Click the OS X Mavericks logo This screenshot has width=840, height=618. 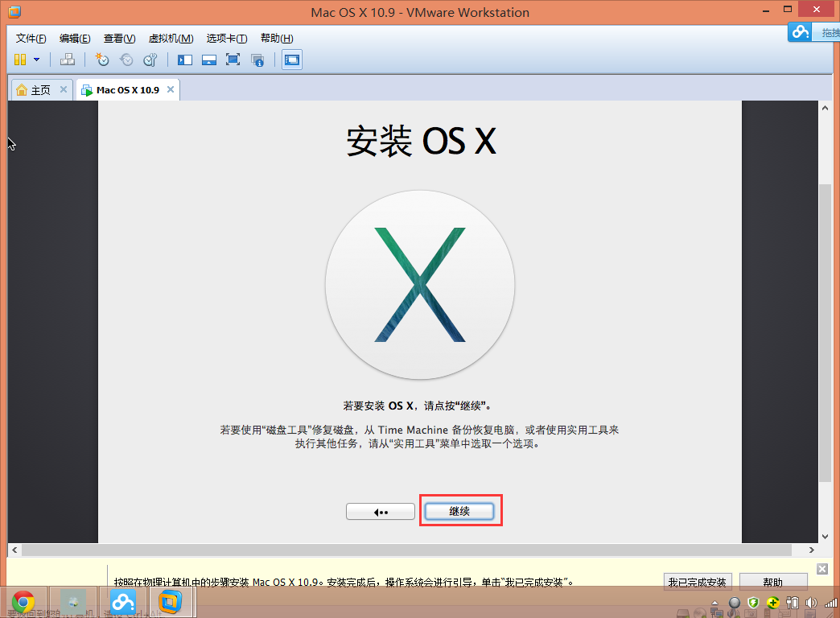[x=420, y=285]
